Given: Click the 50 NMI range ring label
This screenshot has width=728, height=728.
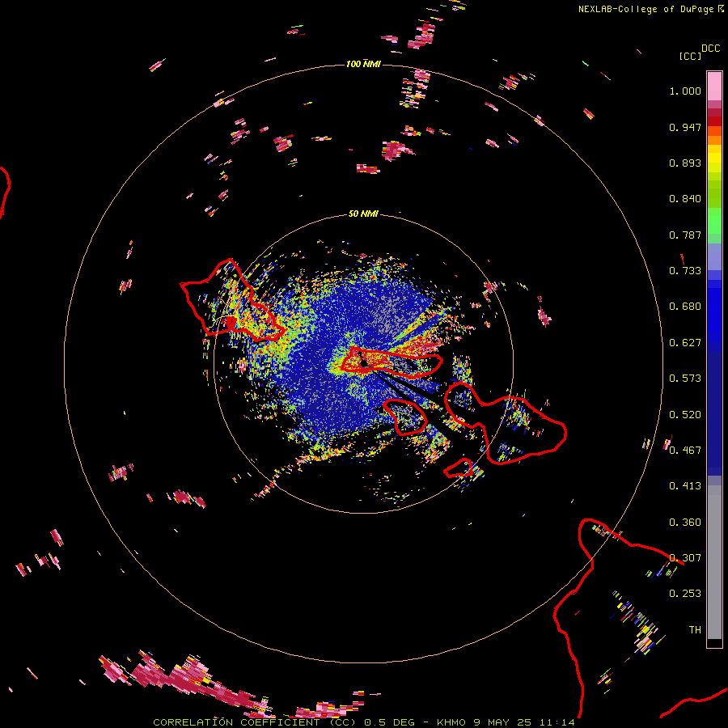Looking at the screenshot, I should [363, 214].
